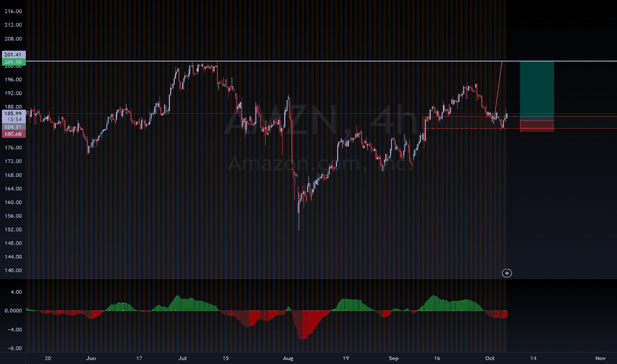Click the red 180.68 price tag
This screenshot has width=617, height=364.
point(13,134)
